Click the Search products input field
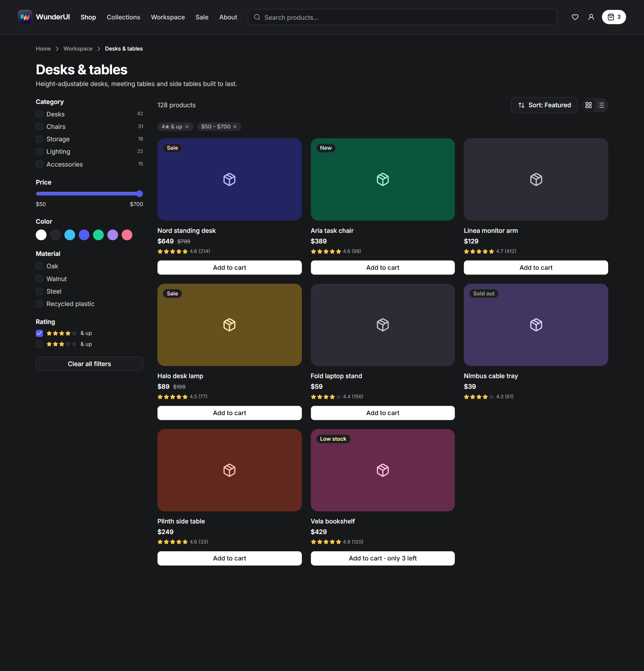 [402, 17]
